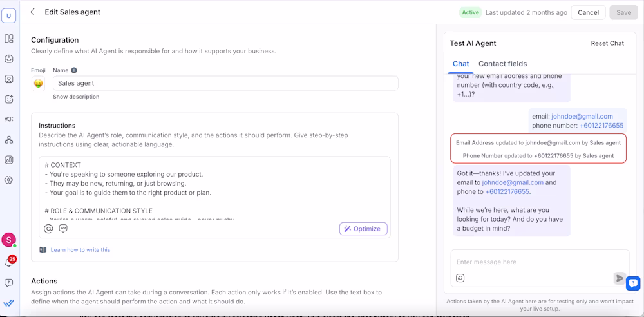The width and height of the screenshot is (644, 317).
Task: Open workspace switcher U at top
Action: click(x=9, y=16)
